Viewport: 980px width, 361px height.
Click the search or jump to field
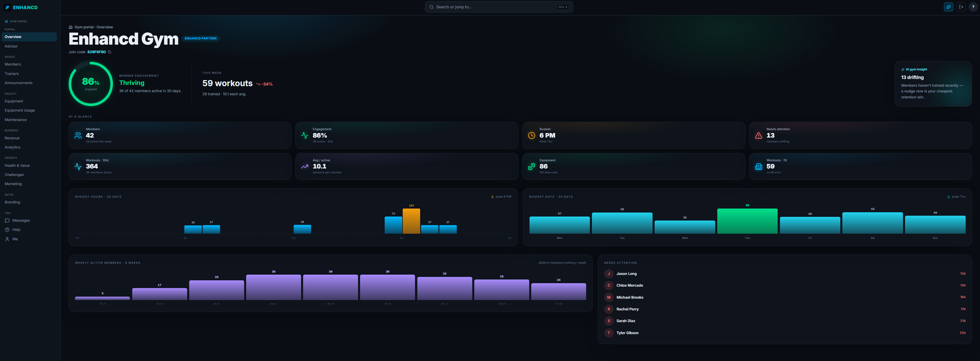(499, 7)
